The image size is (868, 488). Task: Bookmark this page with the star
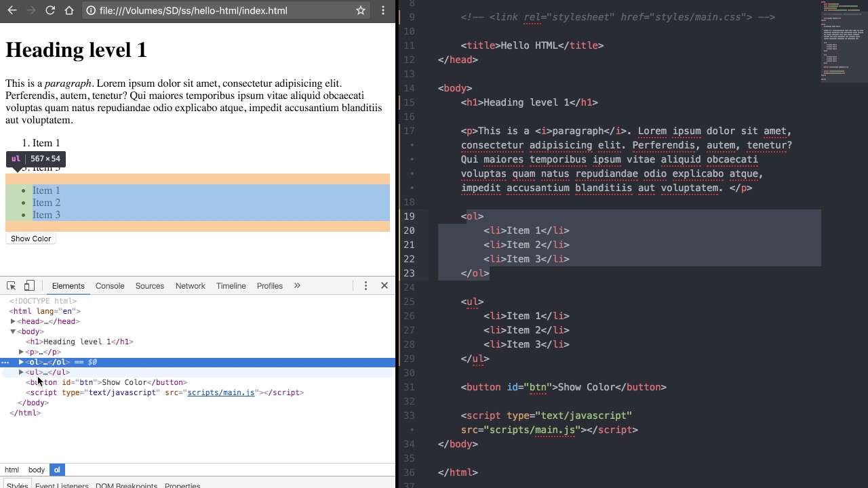(361, 10)
